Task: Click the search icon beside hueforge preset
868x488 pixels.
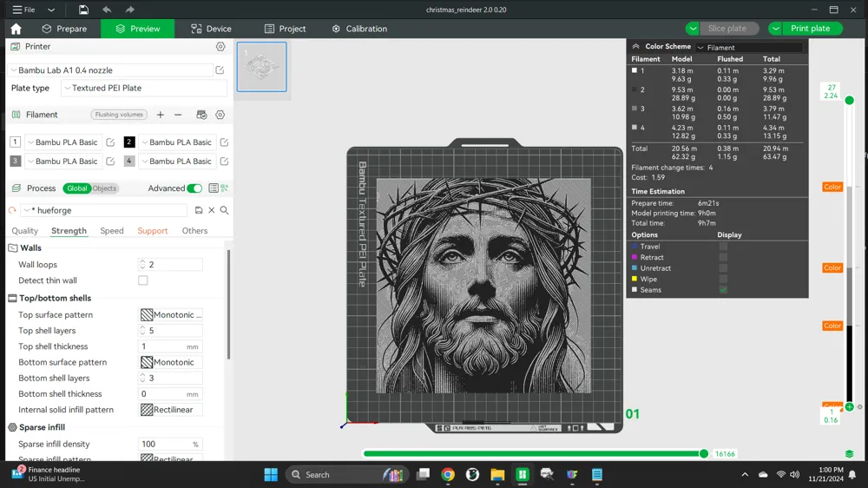Action: 224,210
